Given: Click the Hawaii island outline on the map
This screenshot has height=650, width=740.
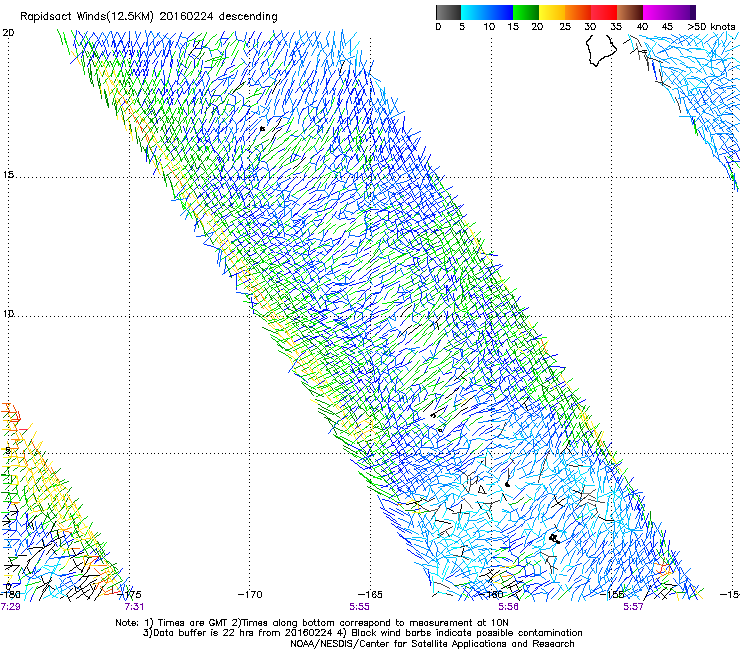Looking at the screenshot, I should pyautogui.click(x=601, y=51).
